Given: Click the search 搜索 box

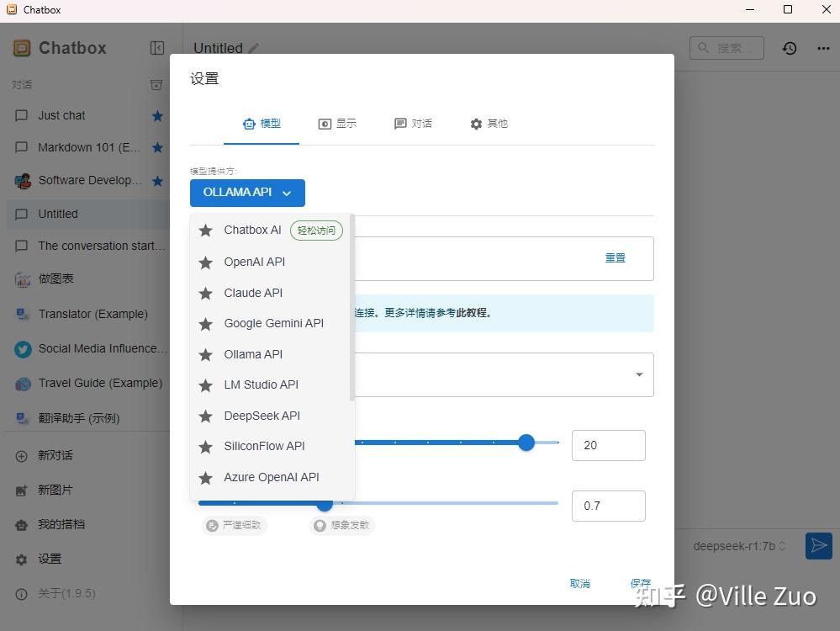Looking at the screenshot, I should [726, 48].
